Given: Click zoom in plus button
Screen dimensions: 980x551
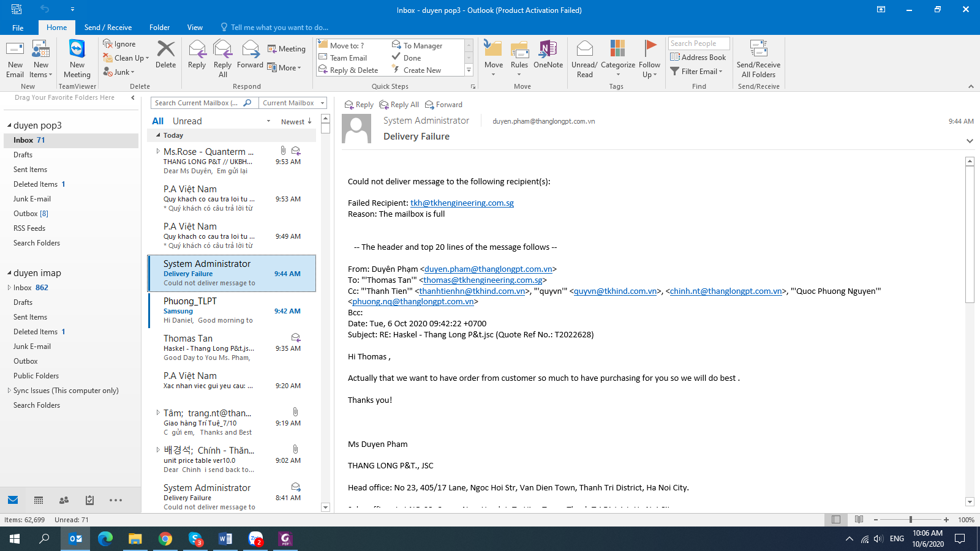Looking at the screenshot, I should pos(946,520).
